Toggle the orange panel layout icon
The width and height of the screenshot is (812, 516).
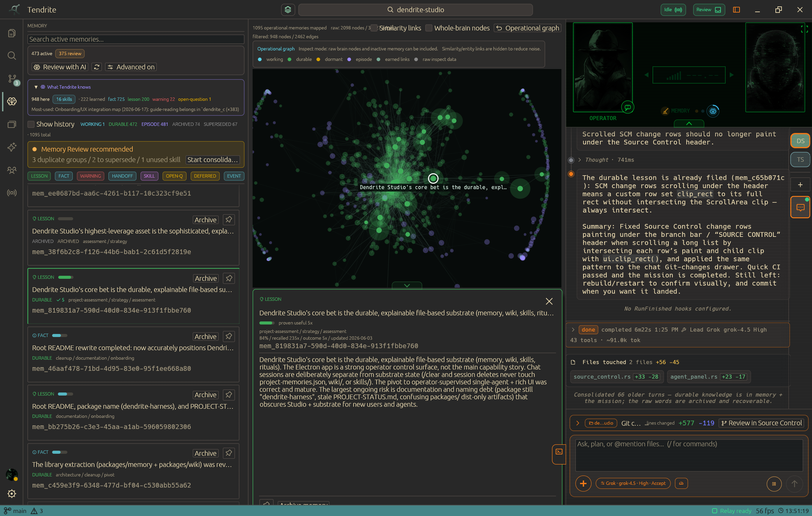[x=736, y=9]
